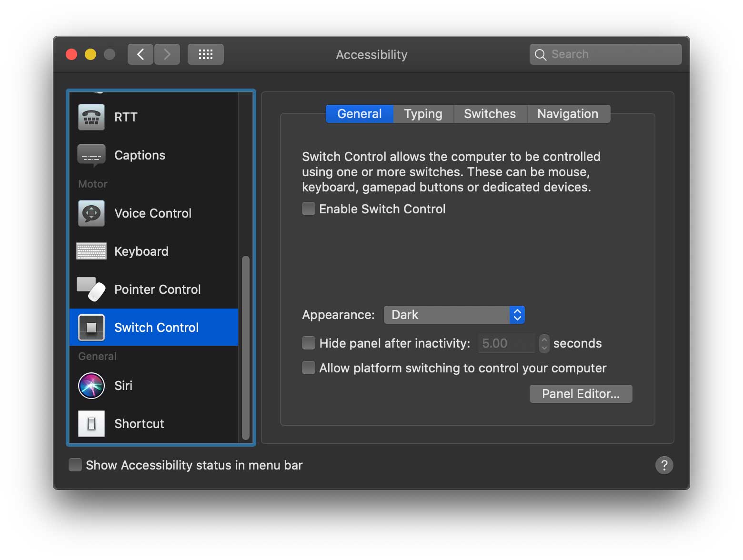Toggle Show Accessibility status in menu bar
The width and height of the screenshot is (743, 560).
(75, 465)
